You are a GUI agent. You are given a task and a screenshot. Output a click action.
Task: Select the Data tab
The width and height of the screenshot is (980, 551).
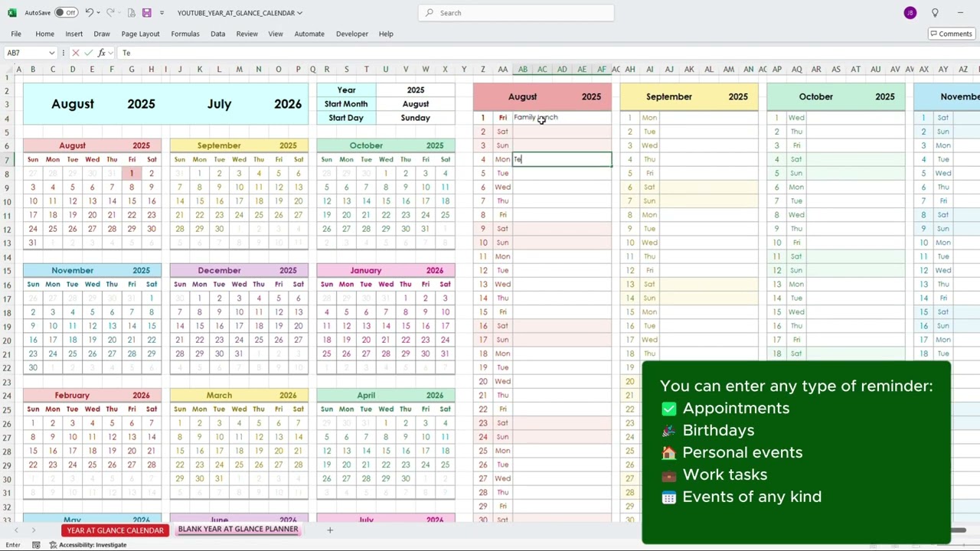click(217, 34)
